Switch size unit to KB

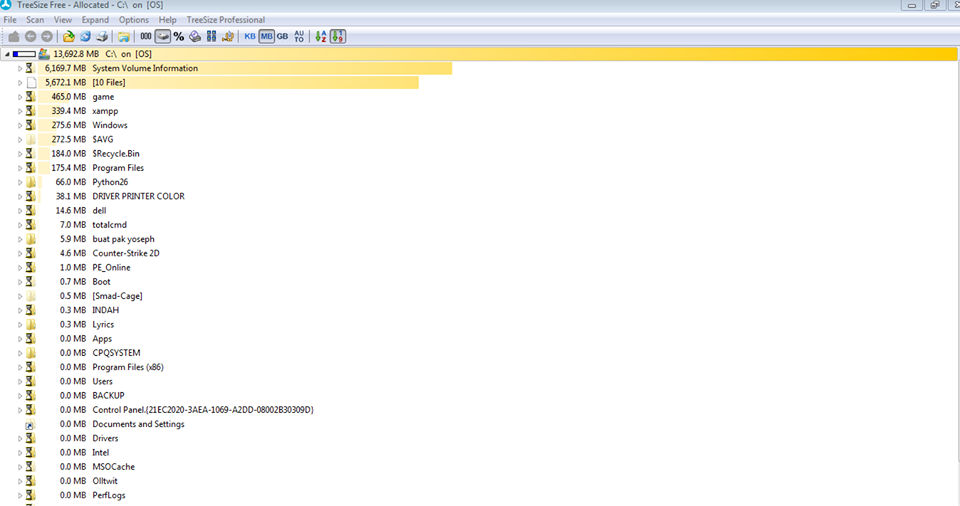click(250, 36)
